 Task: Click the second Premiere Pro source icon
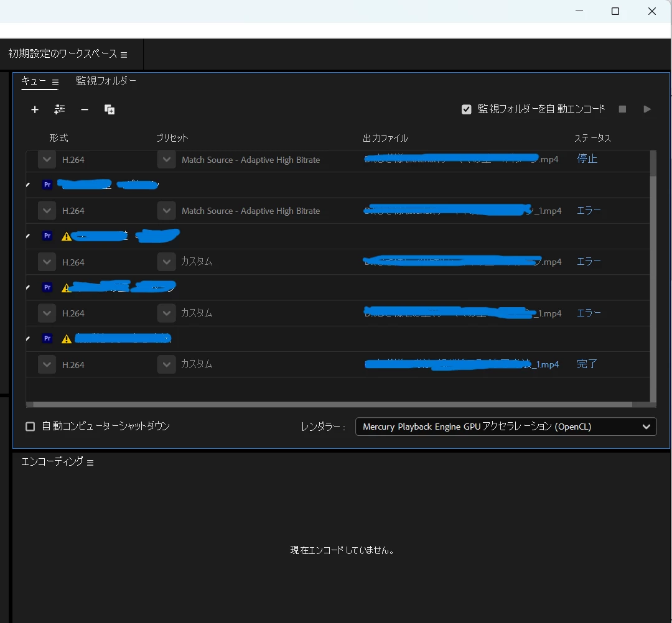click(47, 236)
